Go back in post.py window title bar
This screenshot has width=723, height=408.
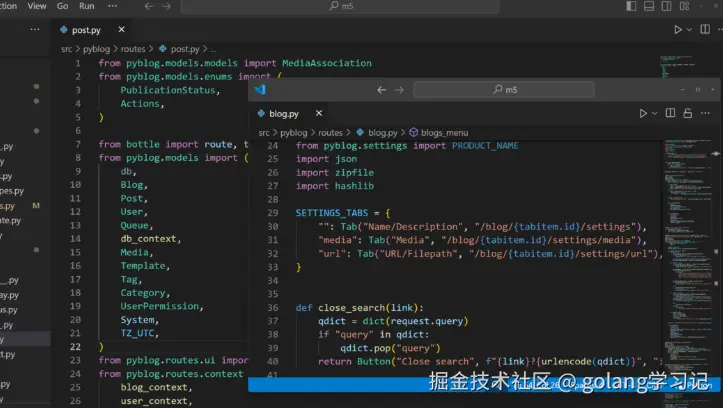click(x=148, y=6)
